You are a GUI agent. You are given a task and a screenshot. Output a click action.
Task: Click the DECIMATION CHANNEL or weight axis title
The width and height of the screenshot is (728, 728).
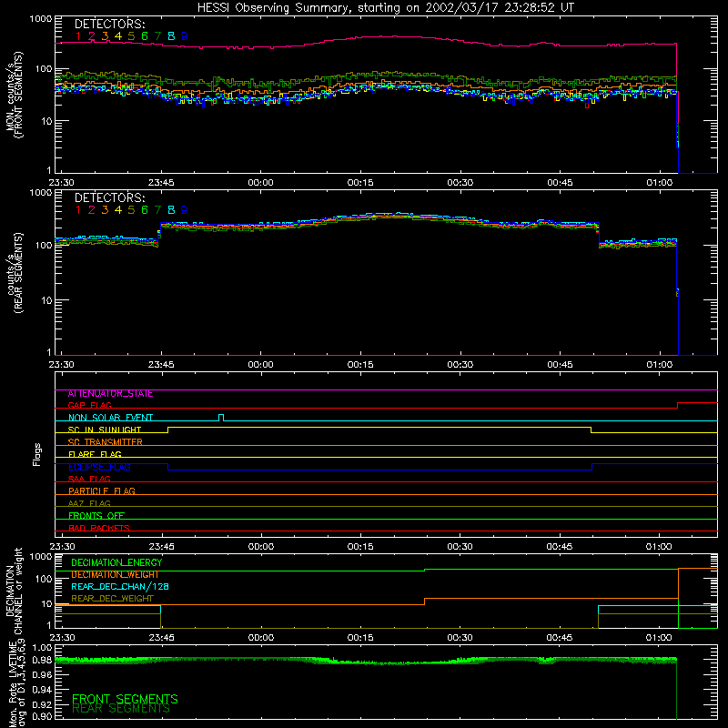tap(15, 591)
